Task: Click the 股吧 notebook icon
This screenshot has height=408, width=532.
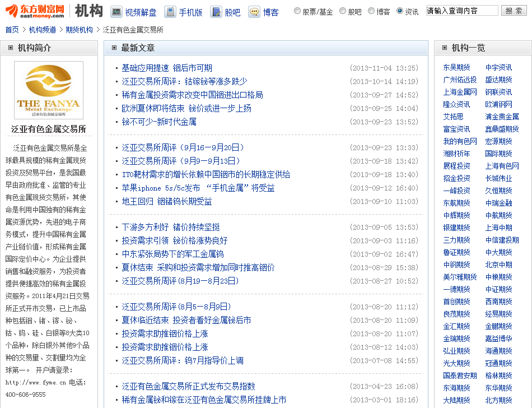Action: (x=216, y=12)
